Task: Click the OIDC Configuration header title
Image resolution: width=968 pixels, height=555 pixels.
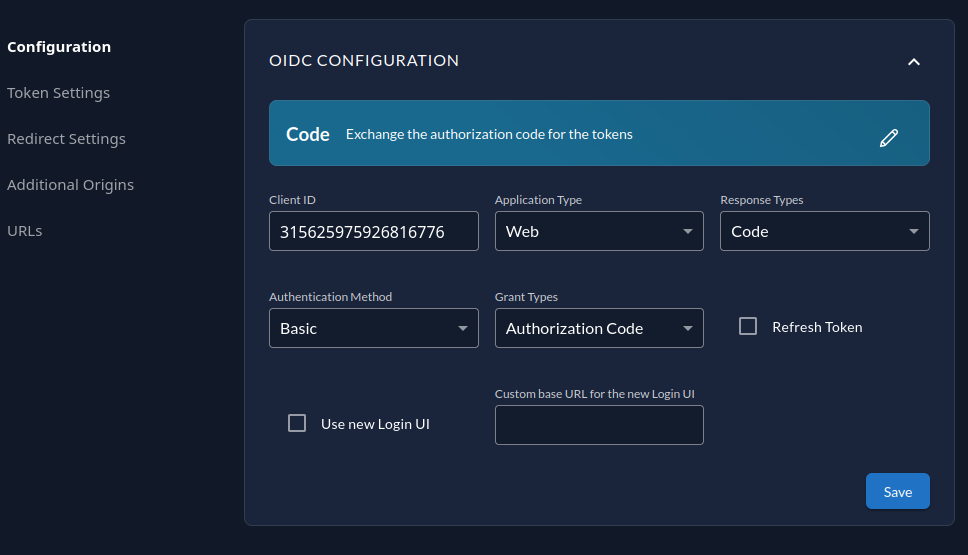Action: click(364, 61)
